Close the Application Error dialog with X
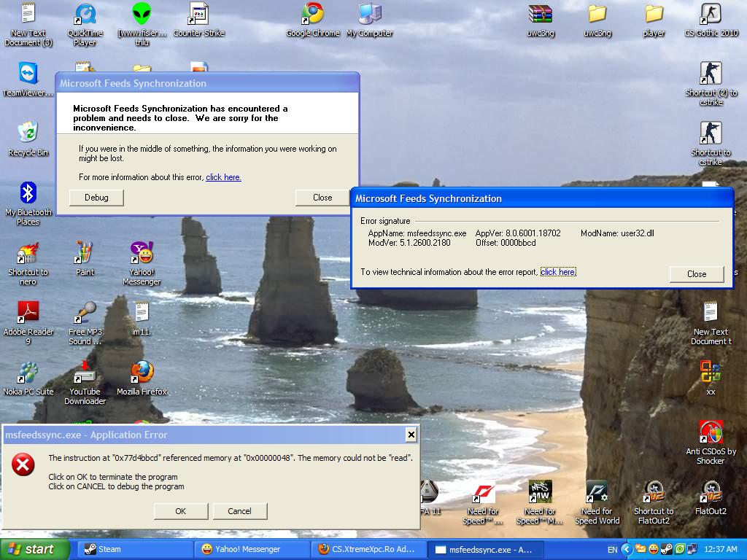The height and width of the screenshot is (560, 747). tap(411, 435)
